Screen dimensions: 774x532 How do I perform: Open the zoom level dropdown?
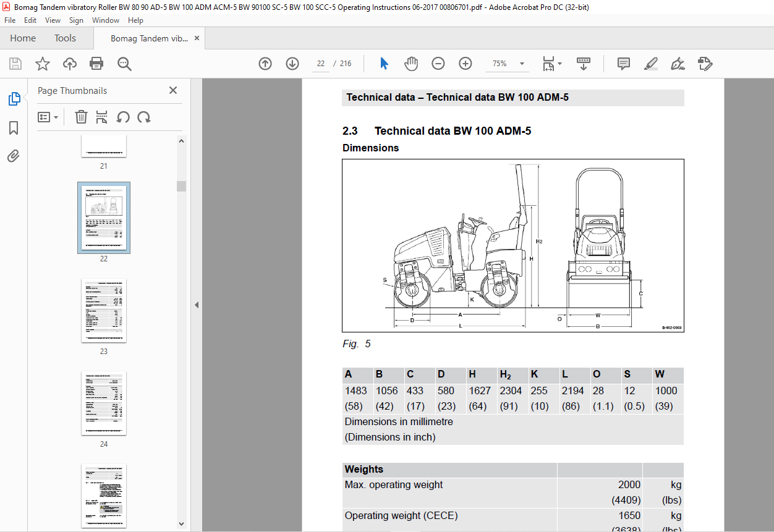pos(522,64)
